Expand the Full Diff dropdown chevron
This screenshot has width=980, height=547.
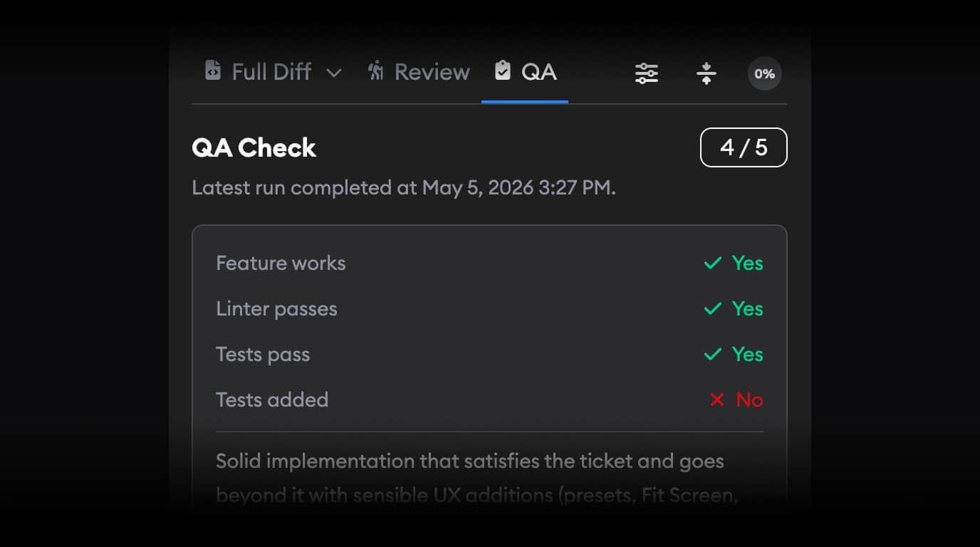point(334,73)
